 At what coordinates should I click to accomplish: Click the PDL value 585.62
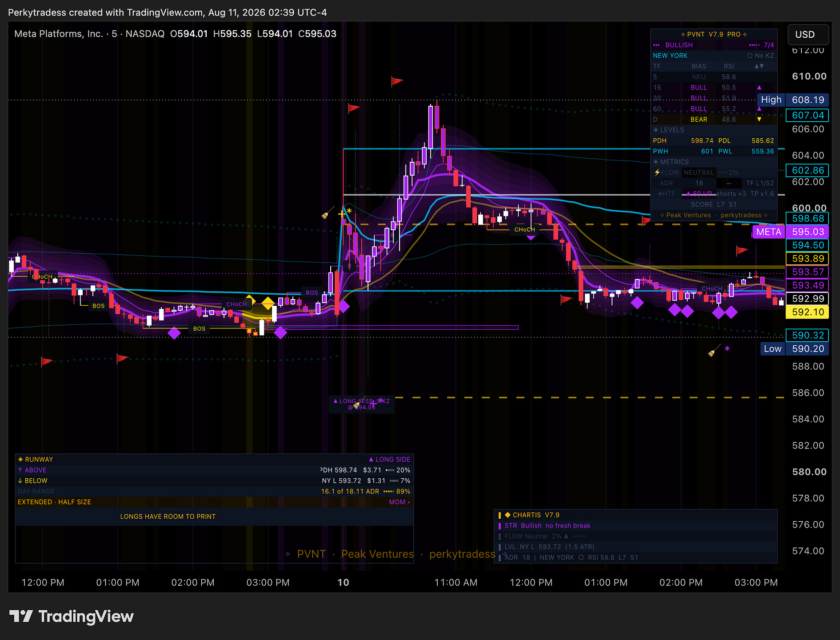tap(763, 140)
